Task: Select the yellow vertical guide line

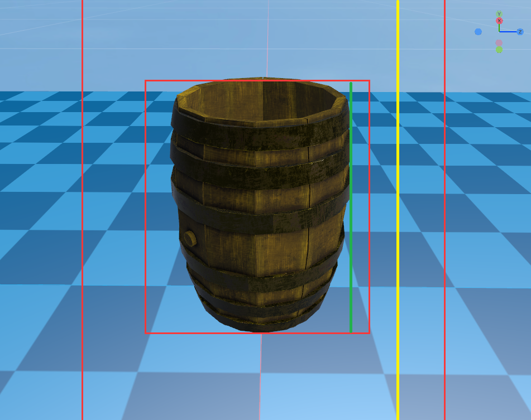Action: [x=398, y=223]
